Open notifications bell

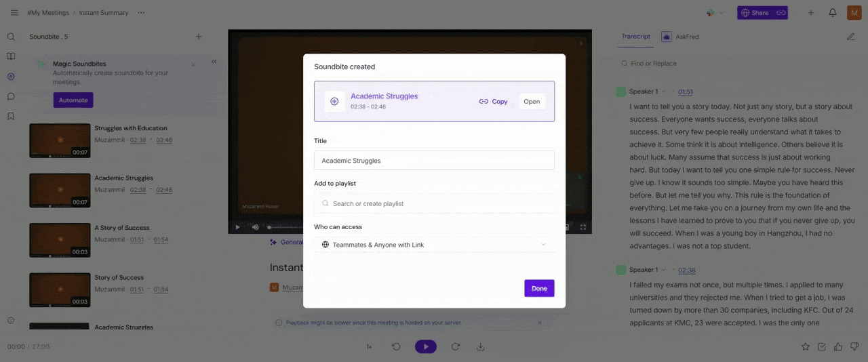833,13
